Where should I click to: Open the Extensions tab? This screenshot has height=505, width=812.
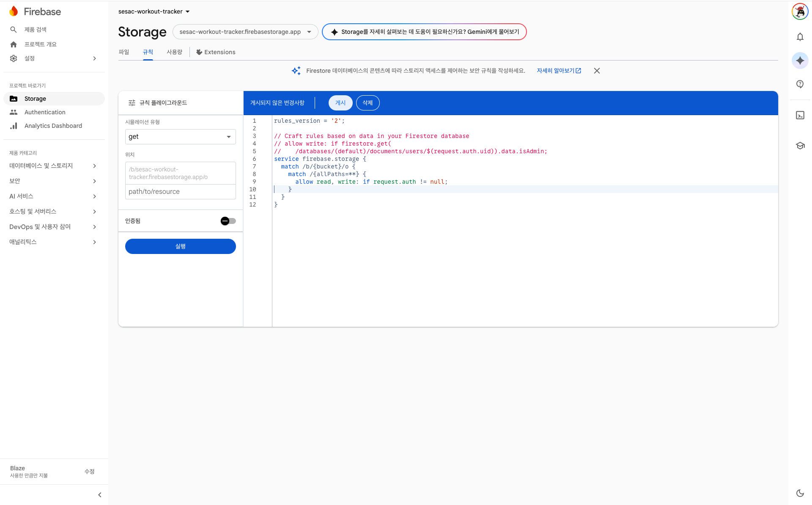[216, 52]
